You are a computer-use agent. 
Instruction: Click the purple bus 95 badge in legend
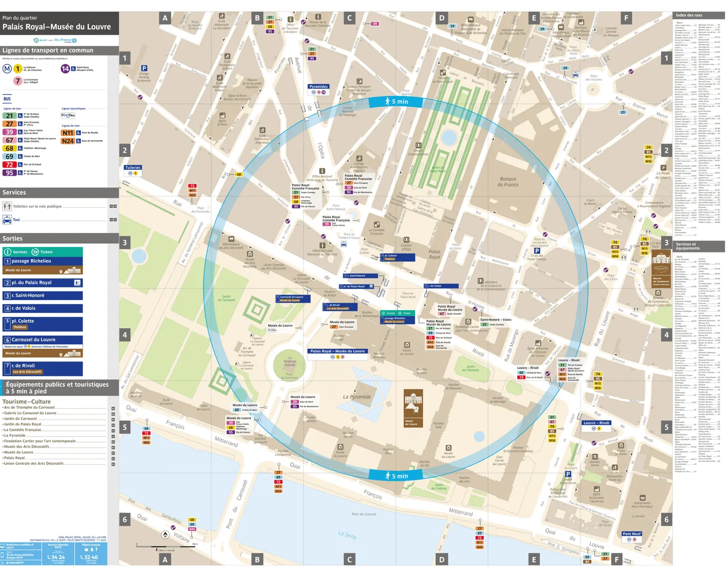coord(9,173)
